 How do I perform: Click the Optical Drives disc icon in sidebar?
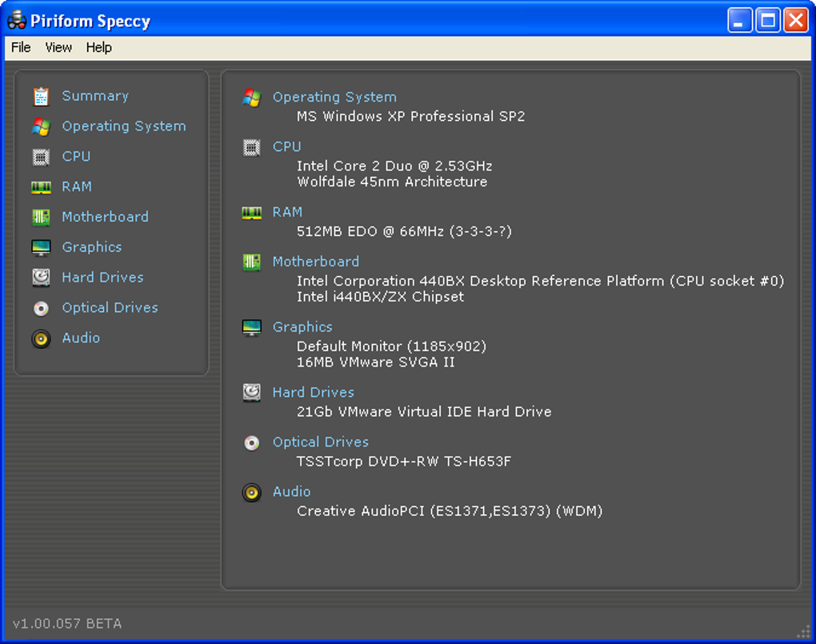pos(41,308)
